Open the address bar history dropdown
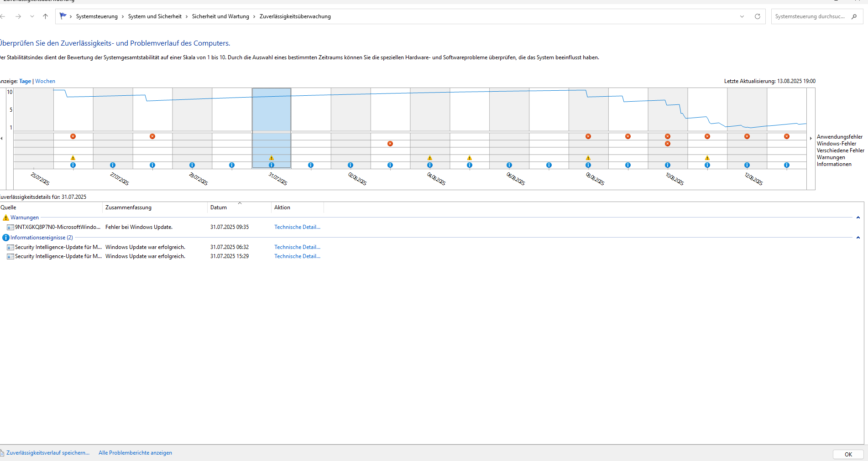868x461 pixels. coord(742,16)
